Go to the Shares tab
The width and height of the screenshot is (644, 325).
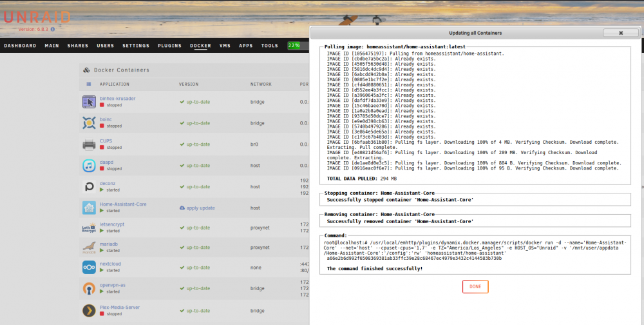point(78,46)
